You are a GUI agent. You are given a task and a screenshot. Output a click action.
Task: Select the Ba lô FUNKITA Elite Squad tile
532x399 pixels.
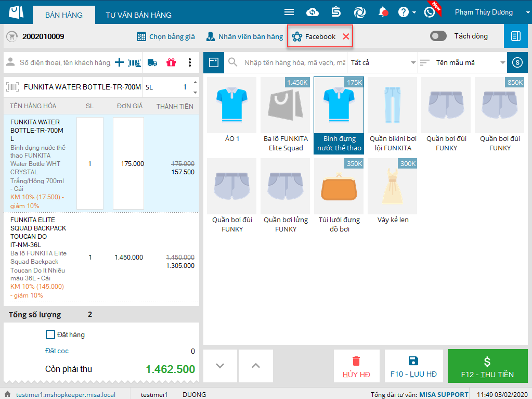pyautogui.click(x=286, y=115)
